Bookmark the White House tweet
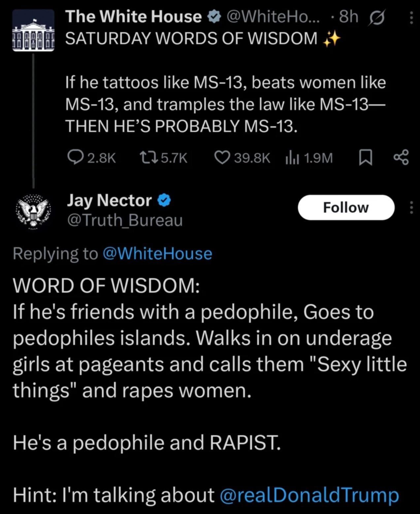420x514 pixels. pyautogui.click(x=365, y=158)
